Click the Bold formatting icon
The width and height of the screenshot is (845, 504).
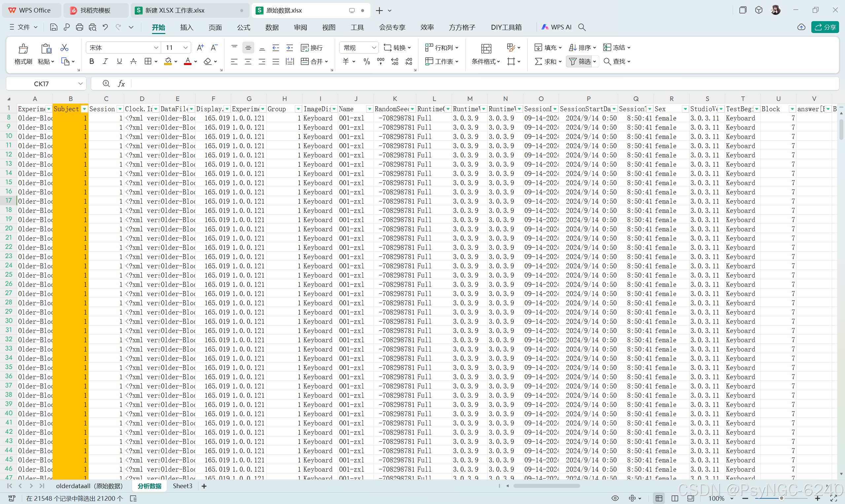(91, 61)
